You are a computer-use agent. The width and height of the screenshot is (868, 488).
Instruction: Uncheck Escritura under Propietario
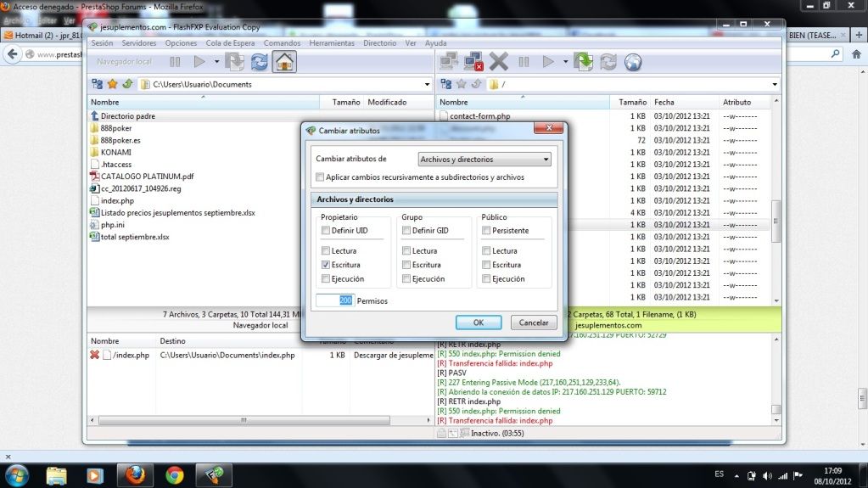click(326, 265)
